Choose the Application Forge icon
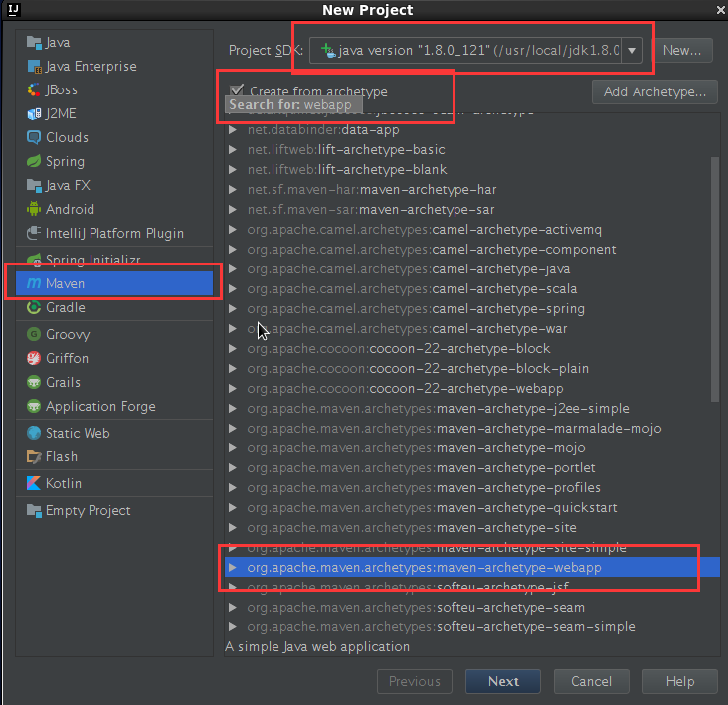 (x=34, y=406)
